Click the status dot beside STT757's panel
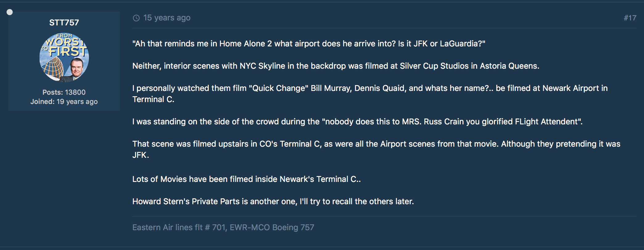The height and width of the screenshot is (250, 644). pos(10,12)
